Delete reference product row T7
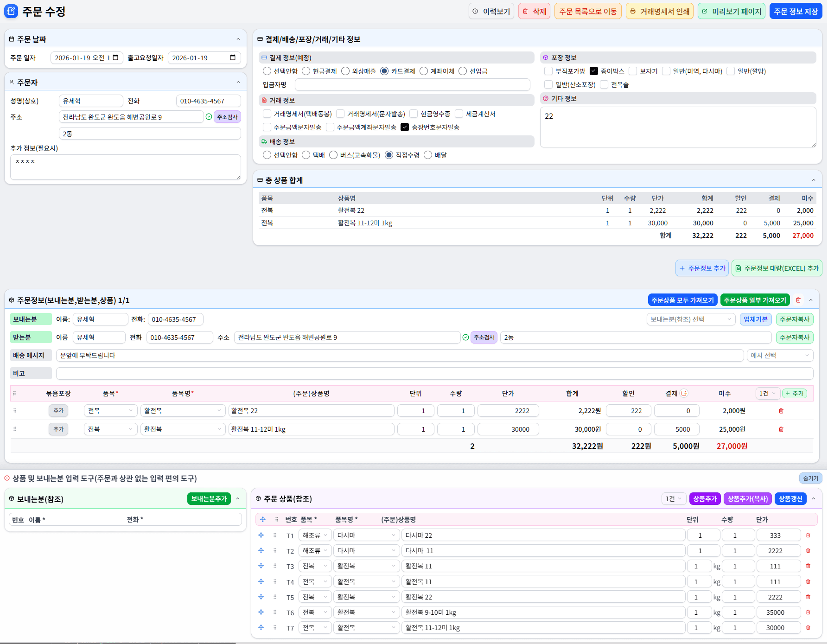The image size is (828, 644). [x=808, y=628]
